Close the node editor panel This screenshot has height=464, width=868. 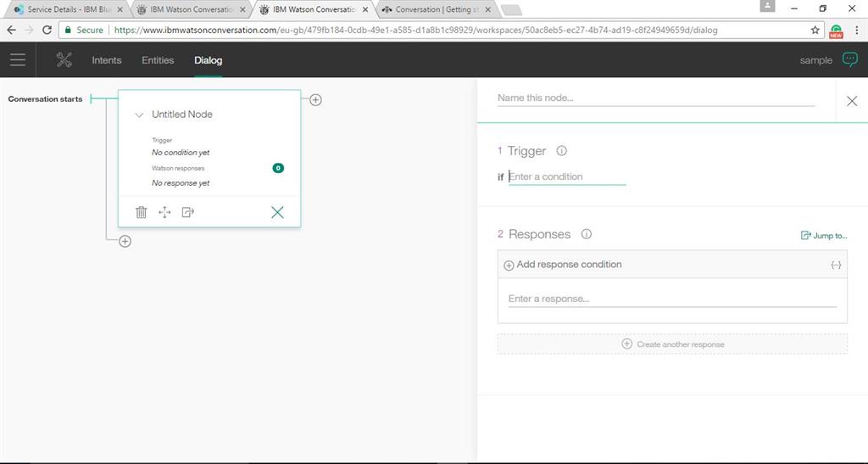pos(852,101)
